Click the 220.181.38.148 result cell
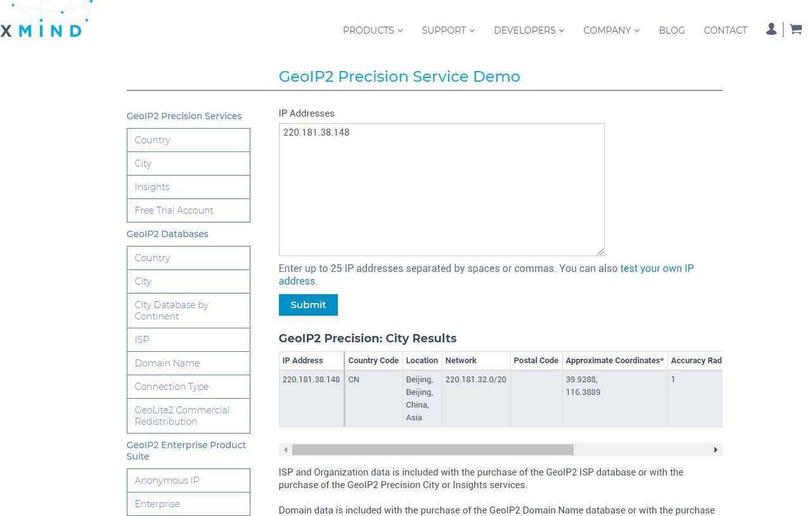Viewport: 812px width, 516px height. pyautogui.click(x=311, y=399)
